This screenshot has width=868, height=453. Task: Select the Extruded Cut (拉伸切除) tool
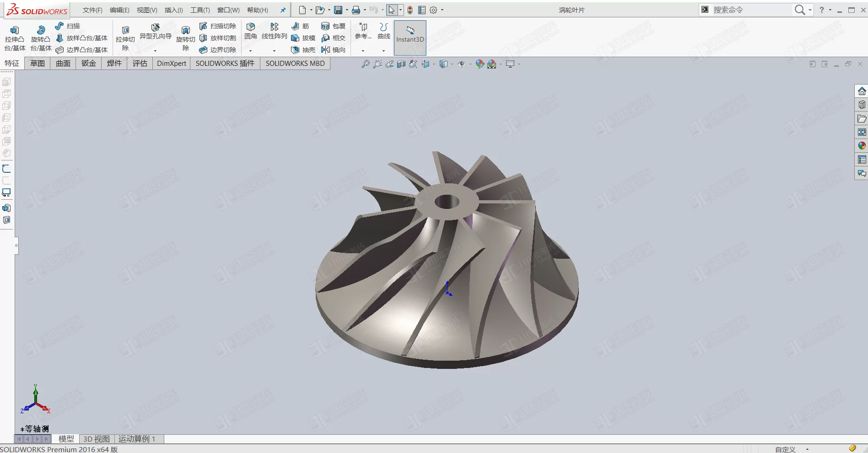coord(125,38)
